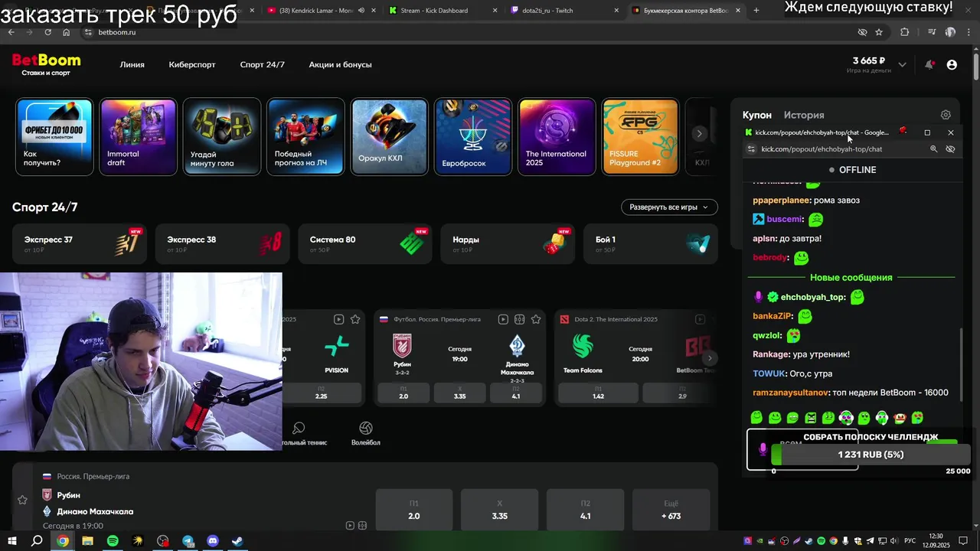Screen dimensions: 980x551
Task: Expand Ещё +673 markets
Action: tap(671, 510)
